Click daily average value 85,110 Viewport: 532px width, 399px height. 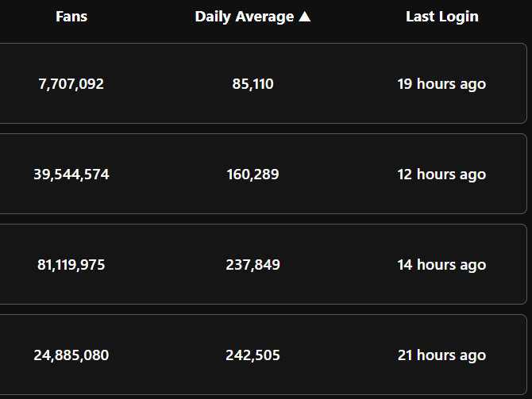click(253, 84)
